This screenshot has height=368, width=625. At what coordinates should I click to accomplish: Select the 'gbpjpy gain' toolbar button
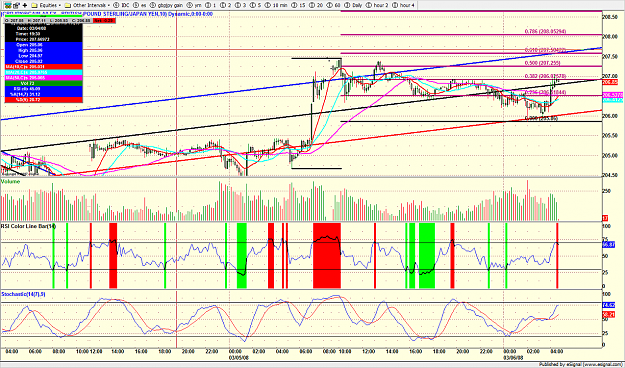click(166, 5)
